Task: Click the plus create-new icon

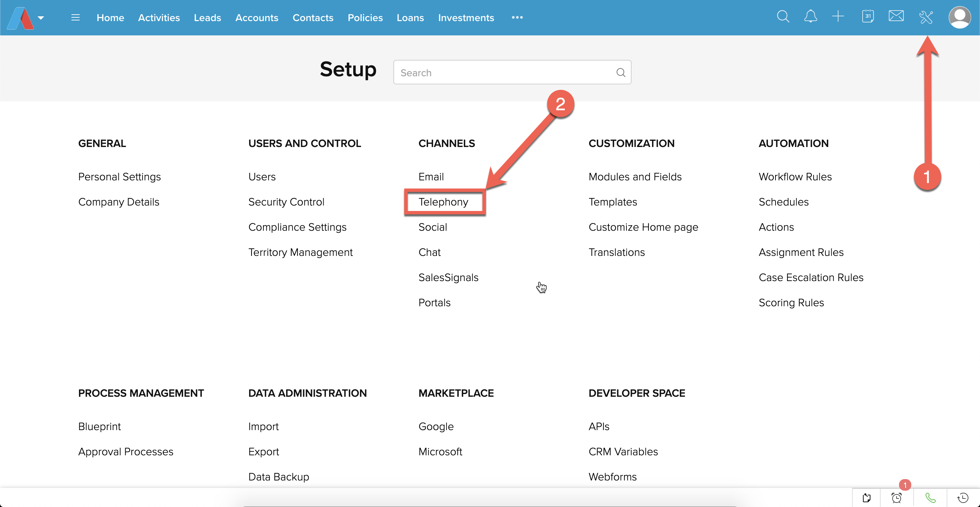Action: [838, 17]
